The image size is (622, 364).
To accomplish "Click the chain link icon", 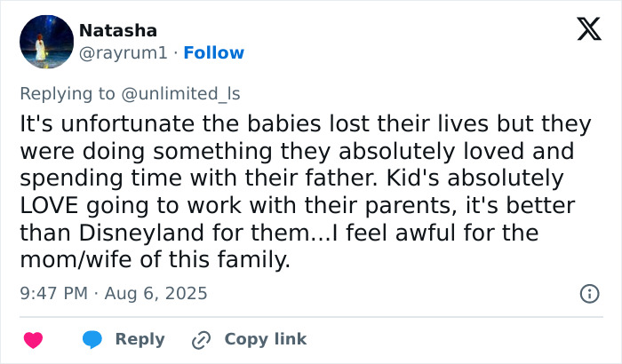I will pyautogui.click(x=202, y=339).
